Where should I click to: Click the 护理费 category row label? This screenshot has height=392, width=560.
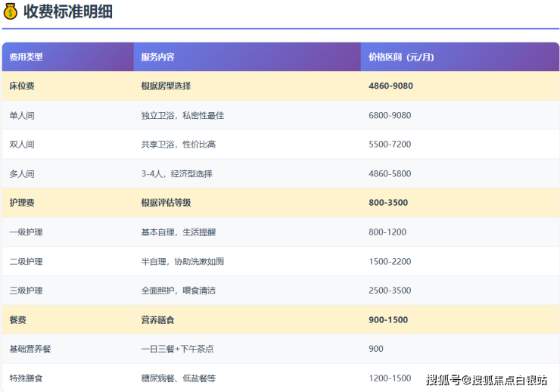pos(22,203)
